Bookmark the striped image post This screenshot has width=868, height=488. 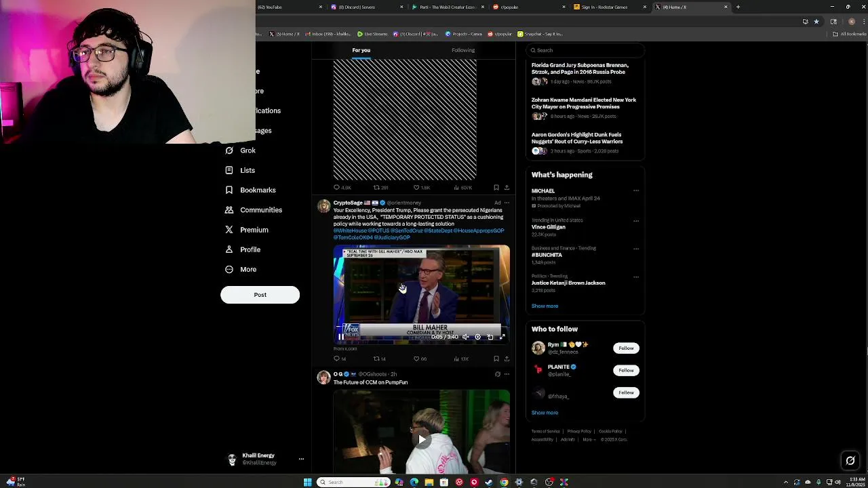[x=496, y=188]
